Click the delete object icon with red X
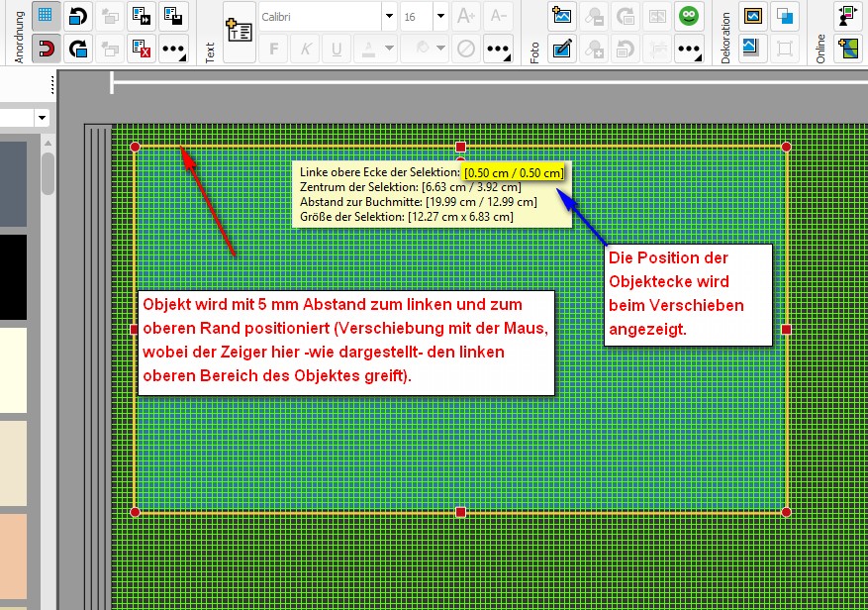The height and width of the screenshot is (610, 868). pos(141,48)
